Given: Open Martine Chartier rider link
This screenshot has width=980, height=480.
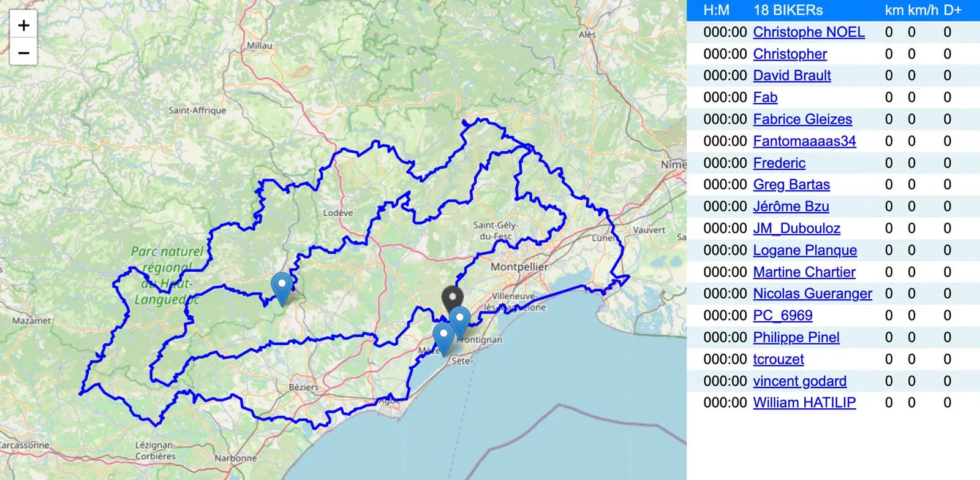Looking at the screenshot, I should coord(804,272).
